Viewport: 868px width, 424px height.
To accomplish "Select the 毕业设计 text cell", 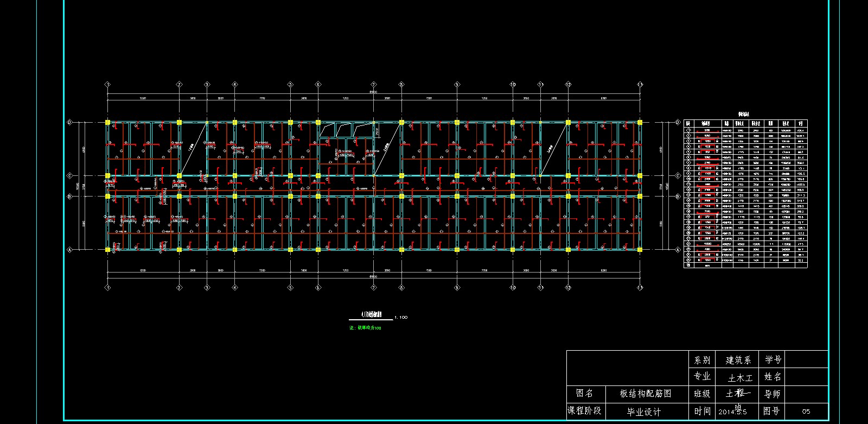I will (644, 412).
